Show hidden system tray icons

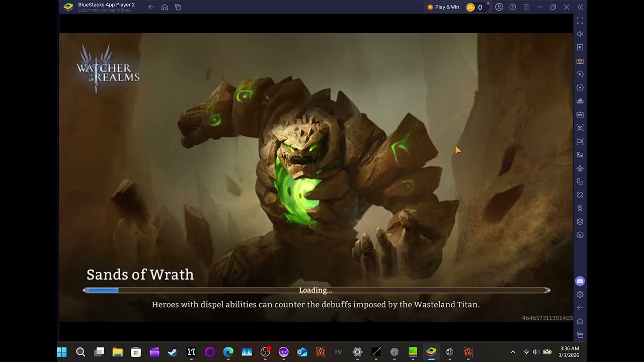coord(513,352)
